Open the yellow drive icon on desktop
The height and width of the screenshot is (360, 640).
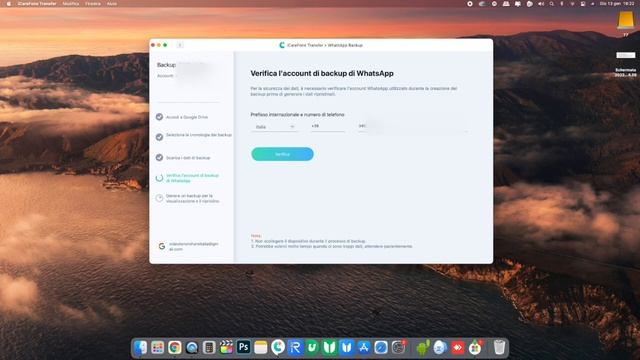[625, 20]
